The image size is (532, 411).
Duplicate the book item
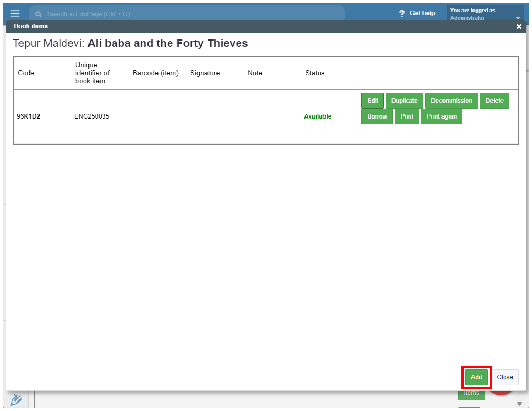404,101
